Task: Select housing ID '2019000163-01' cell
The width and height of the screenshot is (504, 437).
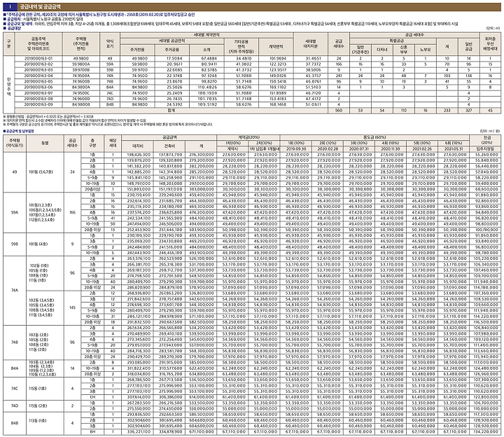Action: (38, 59)
